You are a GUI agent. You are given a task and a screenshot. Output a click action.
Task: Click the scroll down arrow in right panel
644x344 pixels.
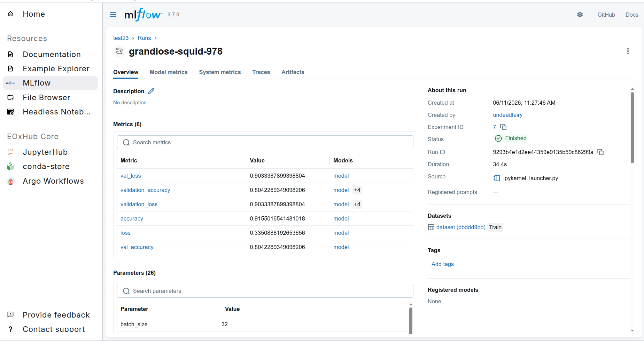click(632, 331)
